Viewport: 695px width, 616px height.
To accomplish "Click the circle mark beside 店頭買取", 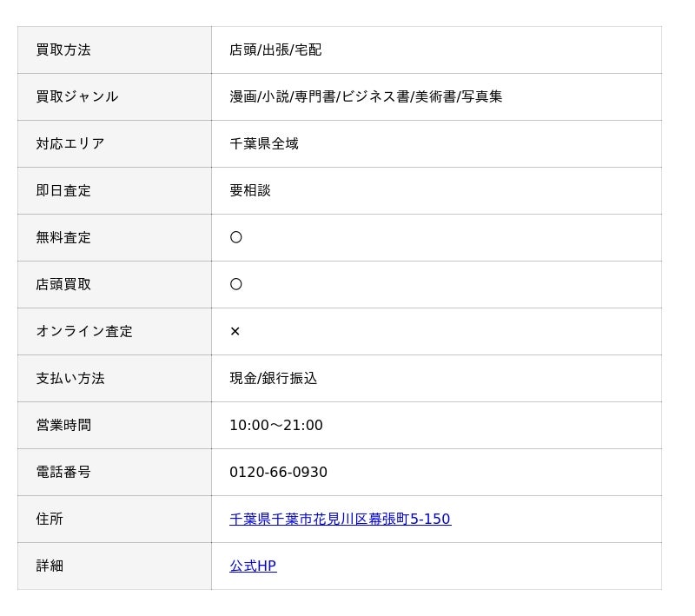I will [x=235, y=284].
